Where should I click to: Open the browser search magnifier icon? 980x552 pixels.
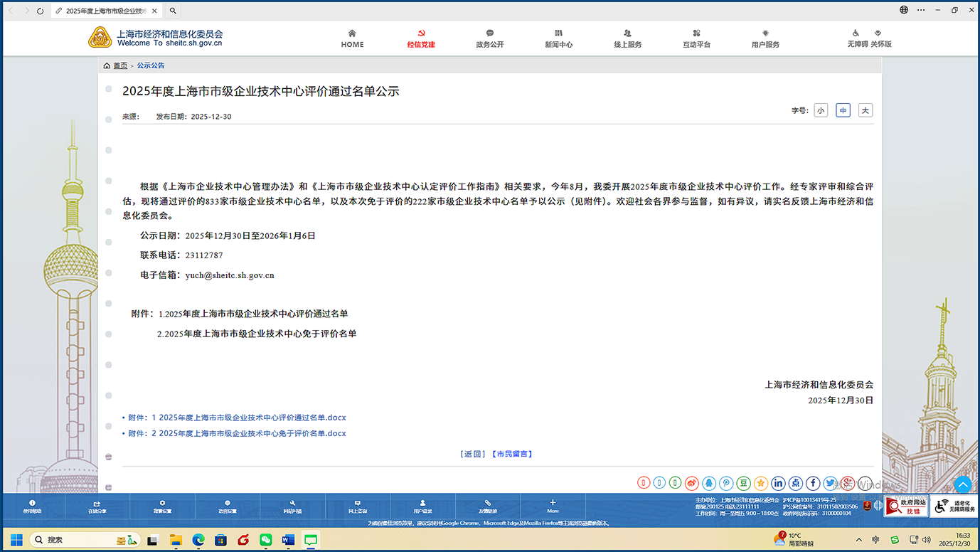tap(173, 11)
